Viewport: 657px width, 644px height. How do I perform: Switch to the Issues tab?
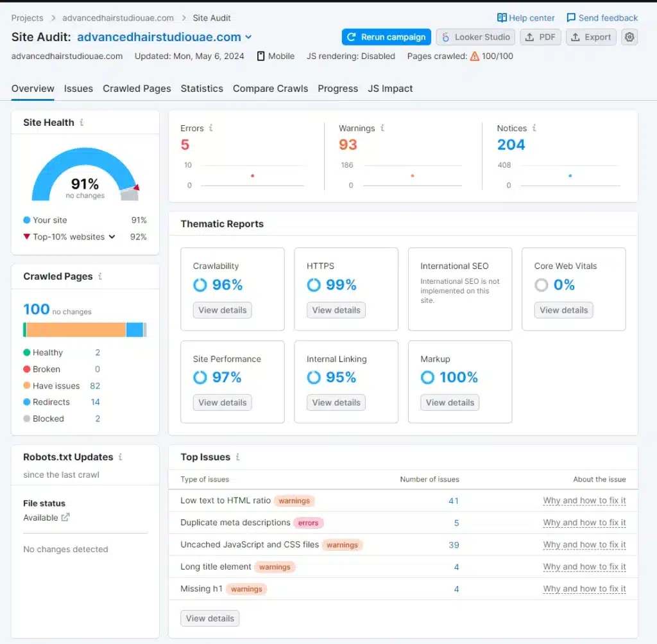78,89
